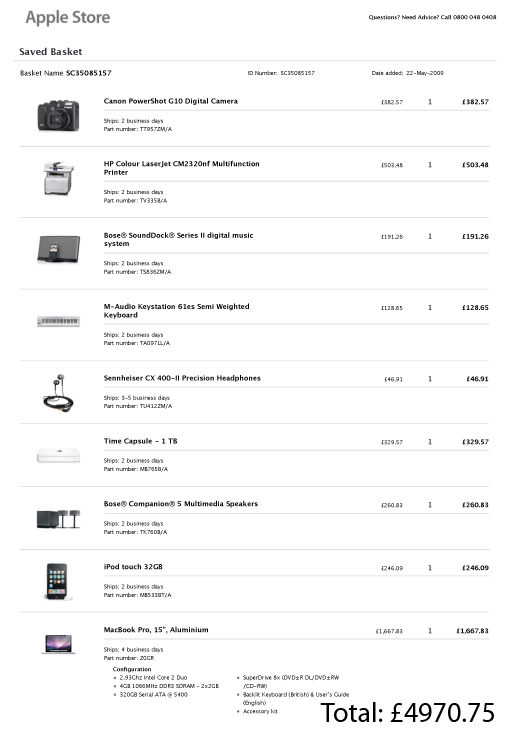Screen dimensions: 523x741
Task: Select the M-Audio keyboard thumbnail
Action: coord(59,321)
